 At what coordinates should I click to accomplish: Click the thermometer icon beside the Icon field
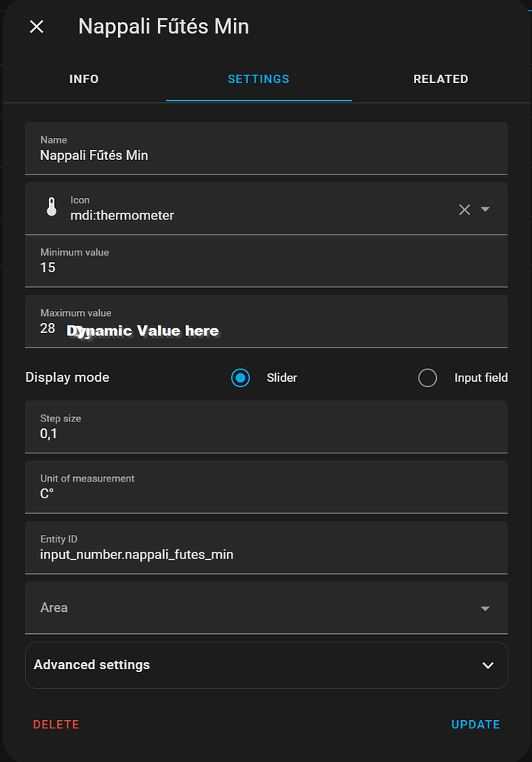click(50, 207)
